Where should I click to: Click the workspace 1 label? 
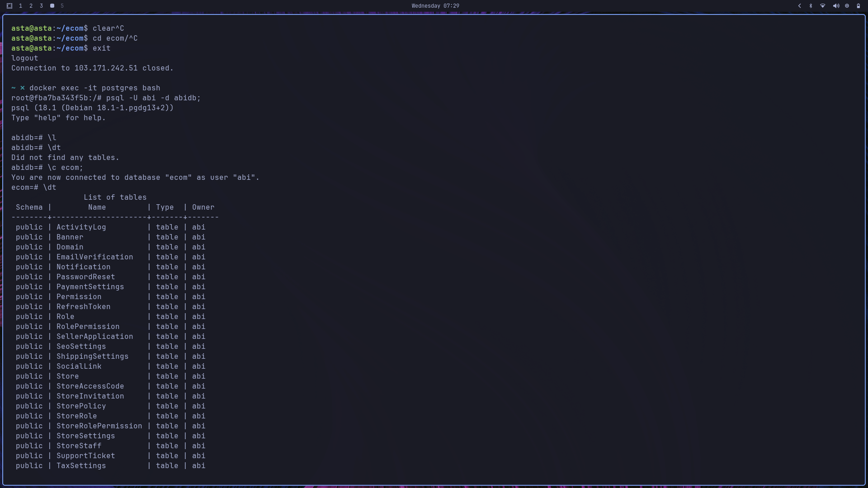[20, 6]
